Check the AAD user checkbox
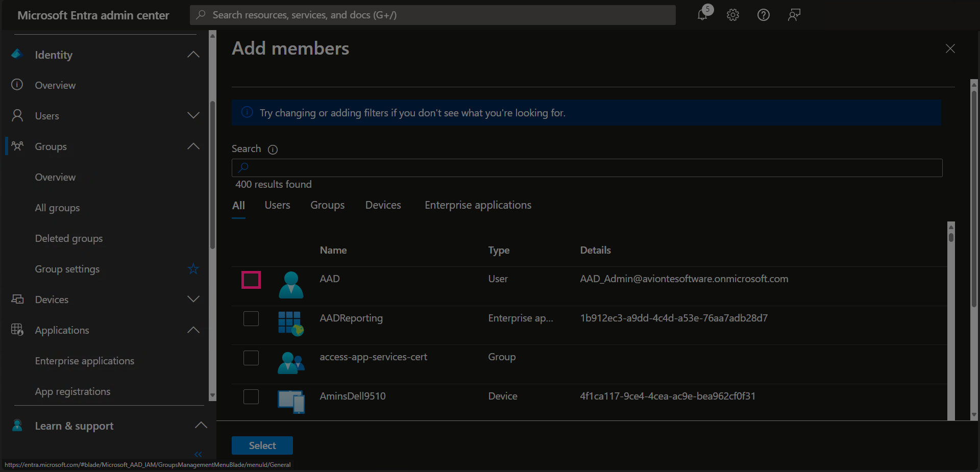 pyautogui.click(x=251, y=280)
